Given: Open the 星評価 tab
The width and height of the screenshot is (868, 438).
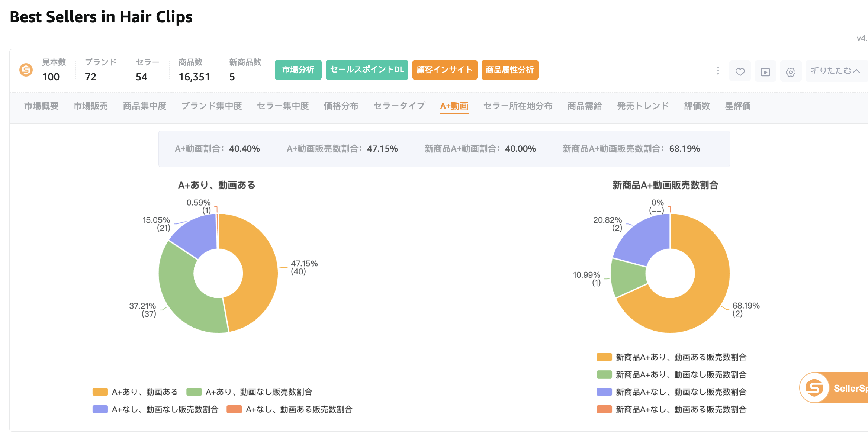Looking at the screenshot, I should (x=738, y=106).
